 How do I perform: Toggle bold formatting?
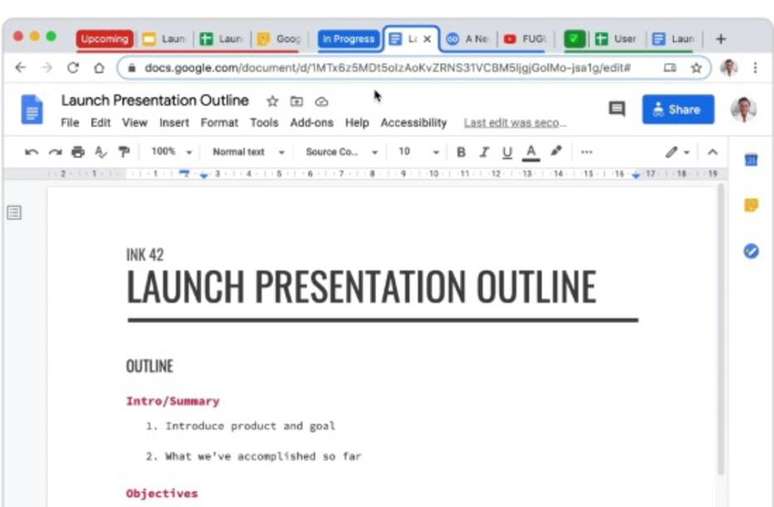(461, 152)
